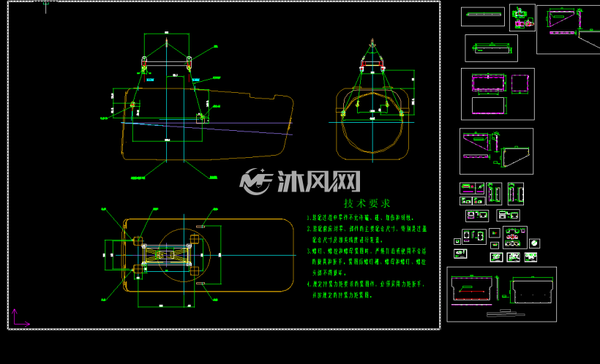Viewport: 600px width, 364px height.
Task: Open the cut-off triangular bracket sheet thumbnail
Action: (569, 29)
